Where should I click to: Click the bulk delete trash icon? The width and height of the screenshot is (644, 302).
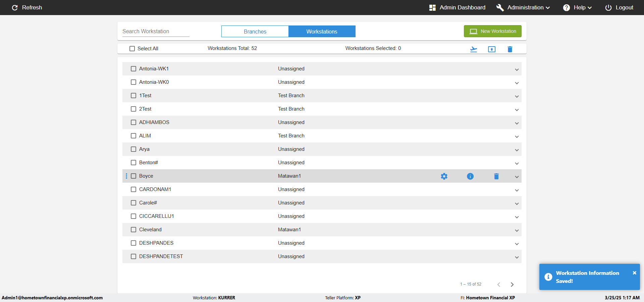(x=510, y=49)
